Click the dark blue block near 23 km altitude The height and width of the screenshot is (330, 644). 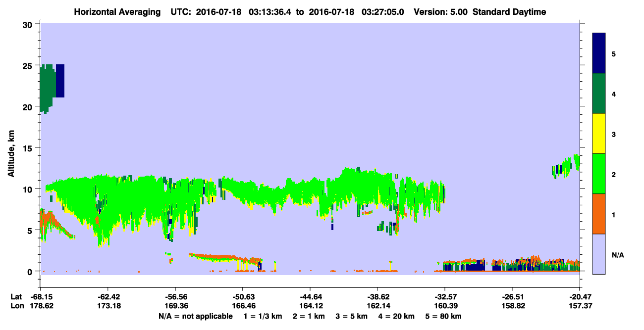60,81
